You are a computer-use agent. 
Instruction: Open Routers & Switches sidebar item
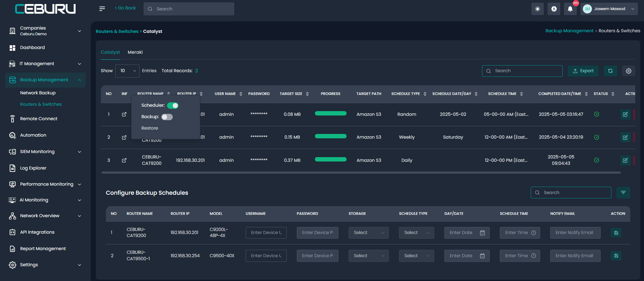click(41, 104)
